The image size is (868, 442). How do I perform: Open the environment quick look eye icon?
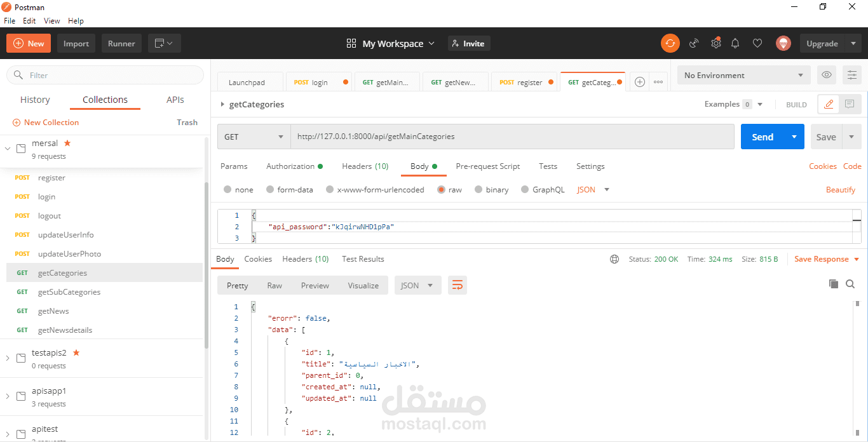827,75
